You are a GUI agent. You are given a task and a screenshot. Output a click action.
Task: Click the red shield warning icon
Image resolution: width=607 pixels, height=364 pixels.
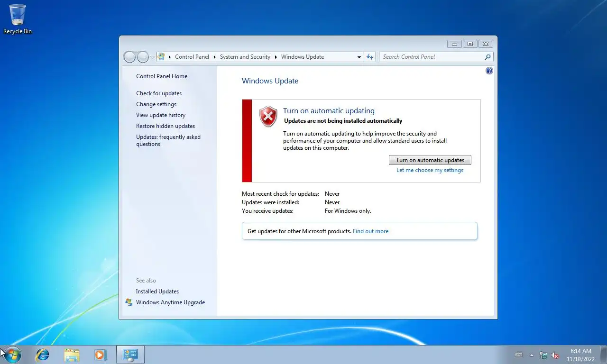268,116
